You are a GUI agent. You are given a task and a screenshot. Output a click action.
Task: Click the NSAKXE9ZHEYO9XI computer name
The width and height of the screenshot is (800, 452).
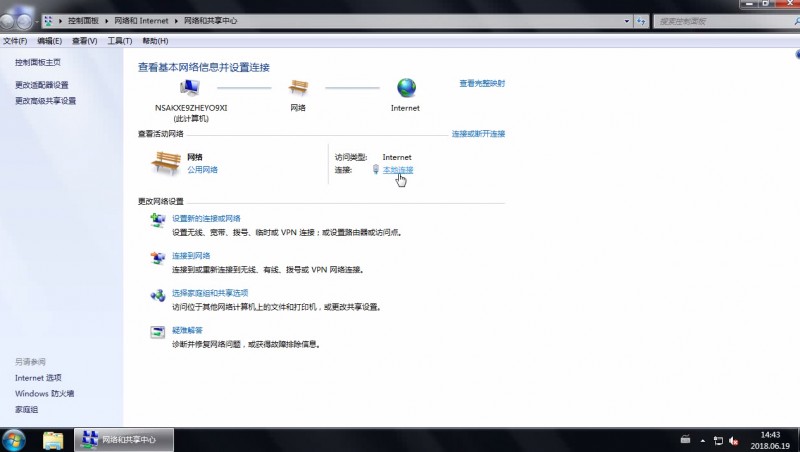tap(191, 108)
